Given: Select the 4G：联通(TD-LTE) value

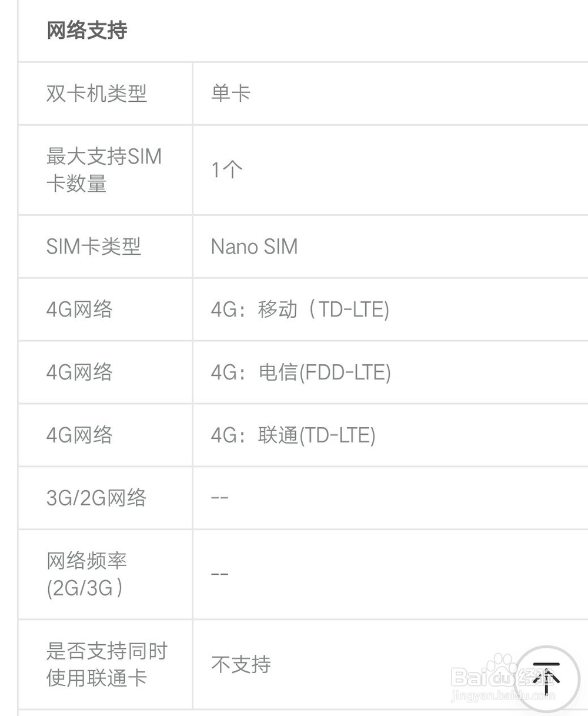Looking at the screenshot, I should click(x=293, y=435).
